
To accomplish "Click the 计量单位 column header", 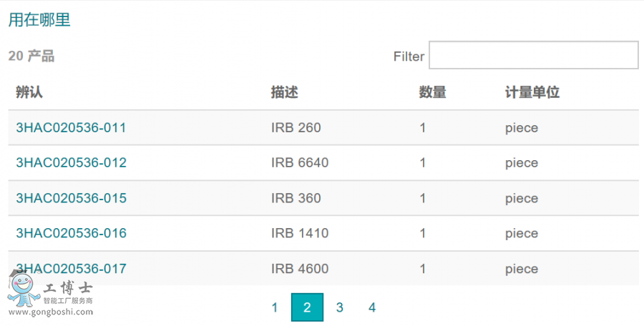I will 532,92.
